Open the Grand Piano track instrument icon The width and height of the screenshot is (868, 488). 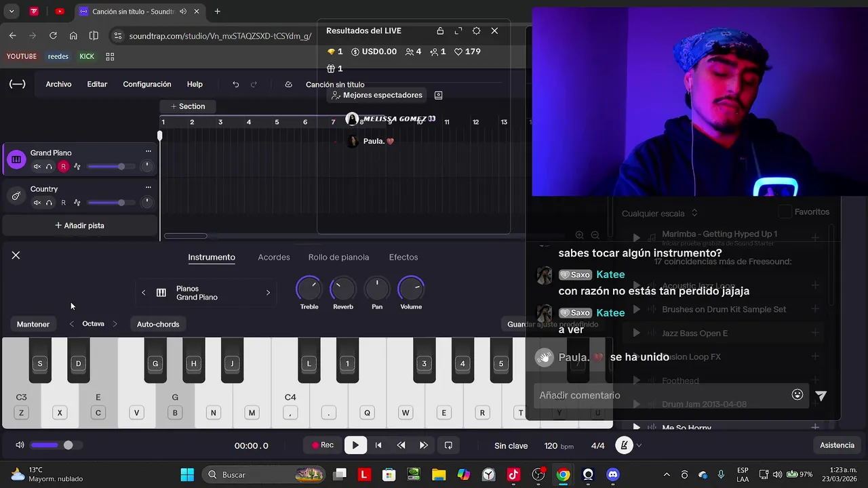[x=16, y=159]
